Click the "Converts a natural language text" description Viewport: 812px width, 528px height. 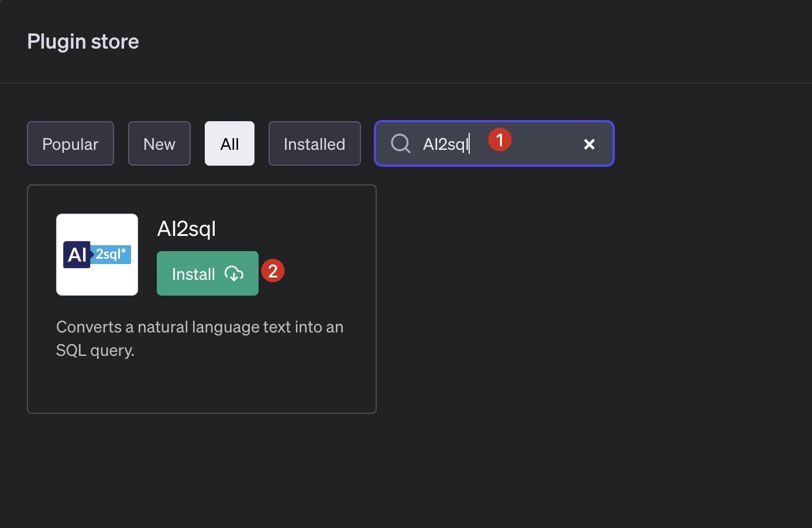[x=199, y=338]
